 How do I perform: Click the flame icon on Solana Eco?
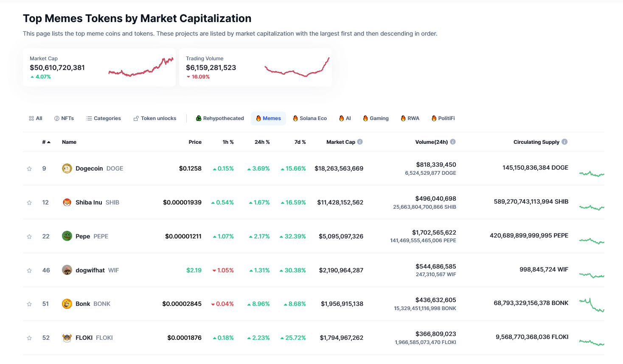295,118
